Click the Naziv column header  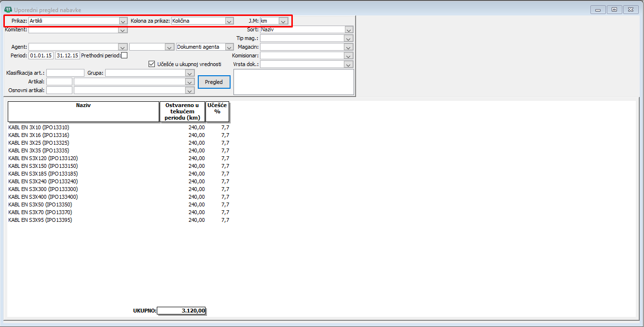pyautogui.click(x=83, y=111)
